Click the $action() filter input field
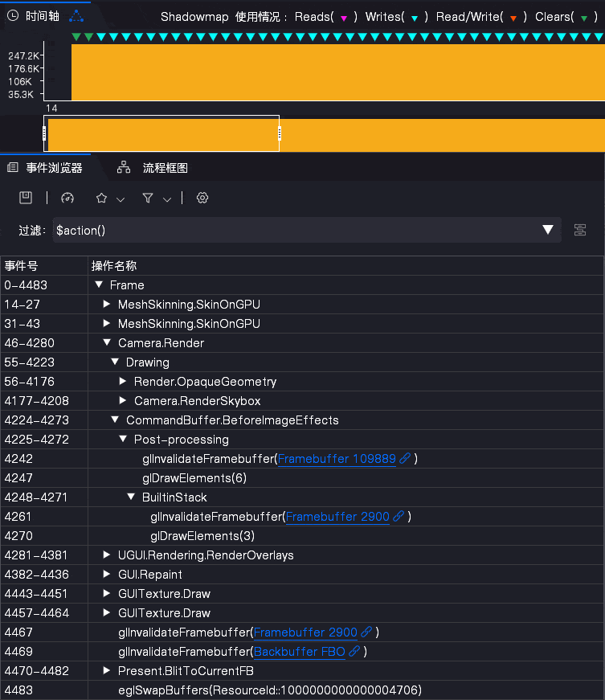 [x=295, y=230]
